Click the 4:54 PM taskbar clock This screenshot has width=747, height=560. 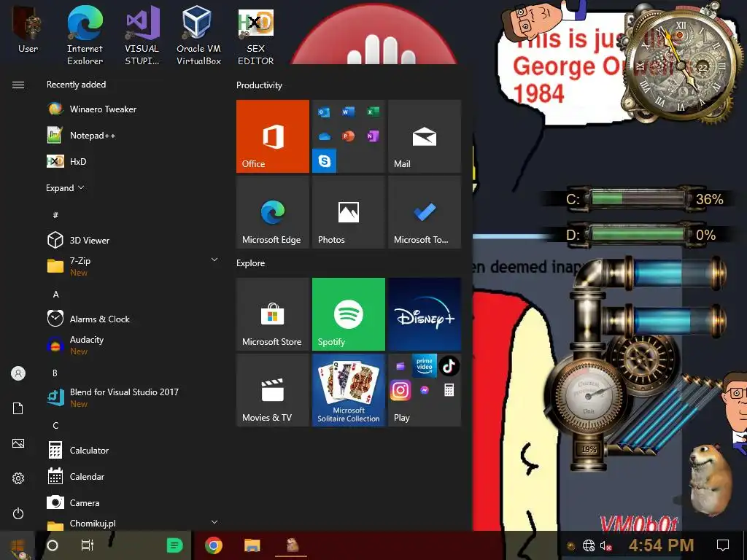661,545
